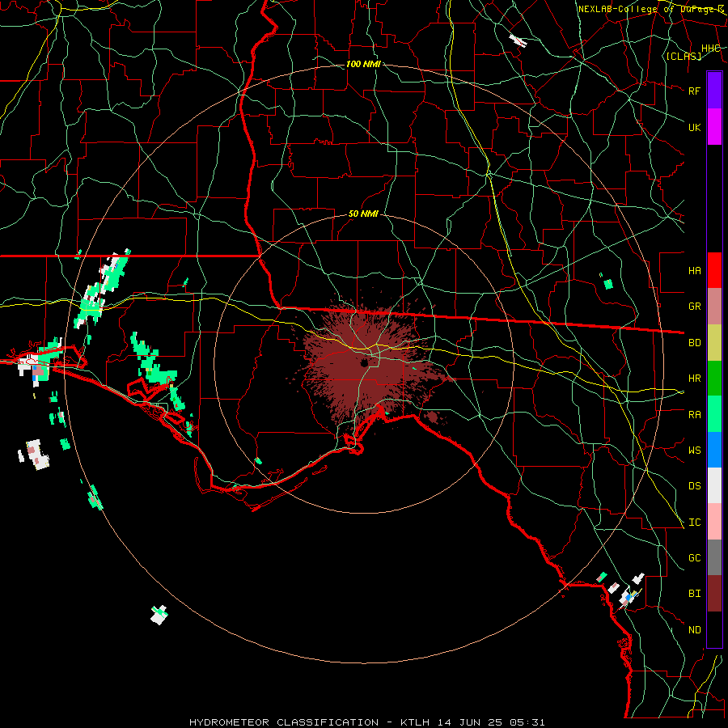
Task: Click the BI legend label
Action: [x=694, y=594]
